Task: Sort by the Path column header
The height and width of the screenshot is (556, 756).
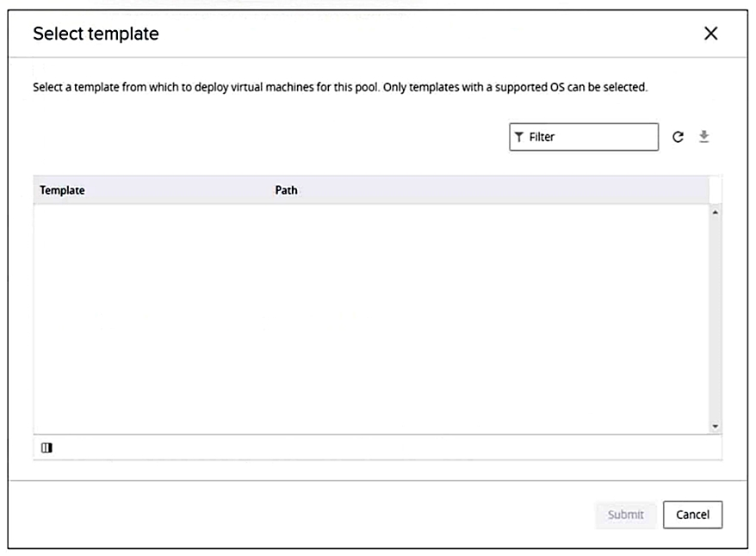Action: pos(286,190)
